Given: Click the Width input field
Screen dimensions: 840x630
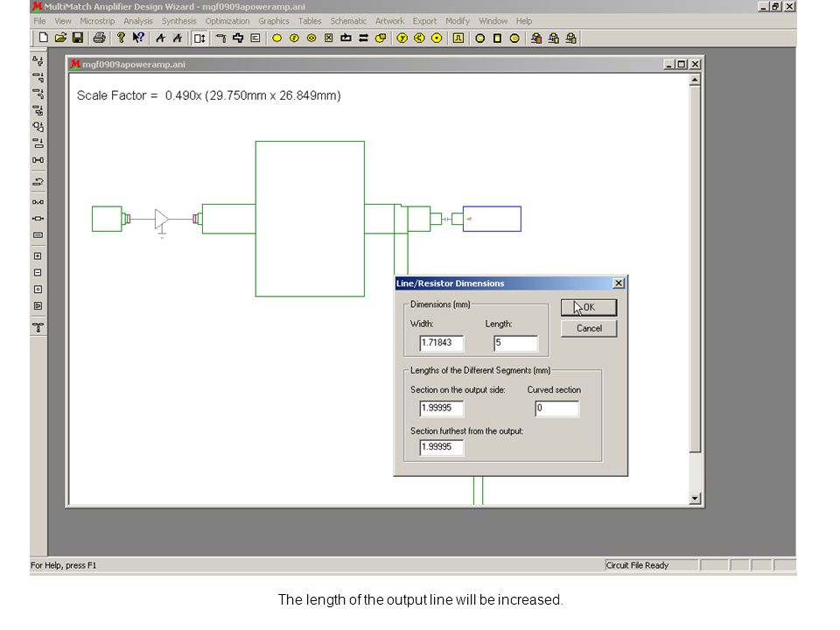Looking at the screenshot, I should pyautogui.click(x=441, y=343).
